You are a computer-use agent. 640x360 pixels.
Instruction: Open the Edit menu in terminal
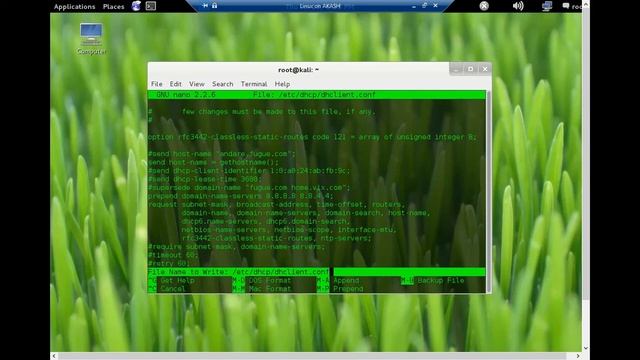(x=176, y=84)
